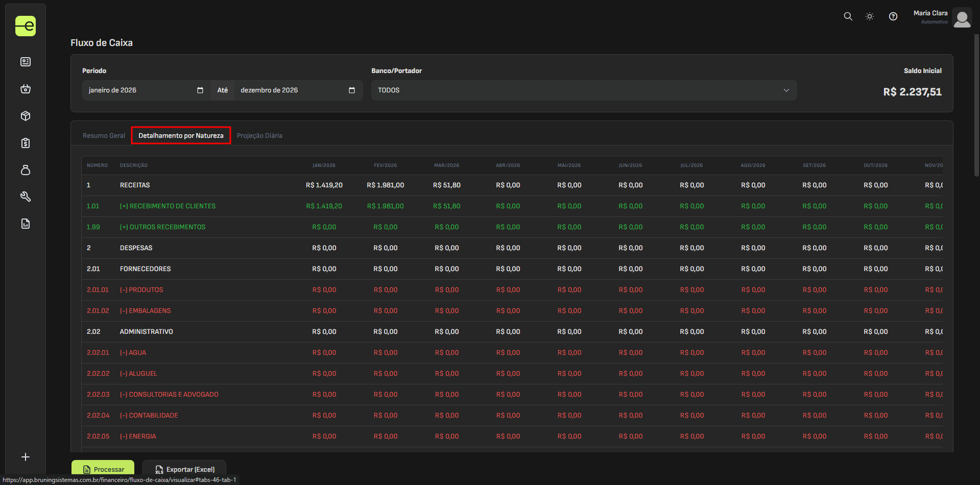Viewport: 980px width, 485px height.
Task: Click the plus icon at sidebar bottom
Action: tap(26, 457)
